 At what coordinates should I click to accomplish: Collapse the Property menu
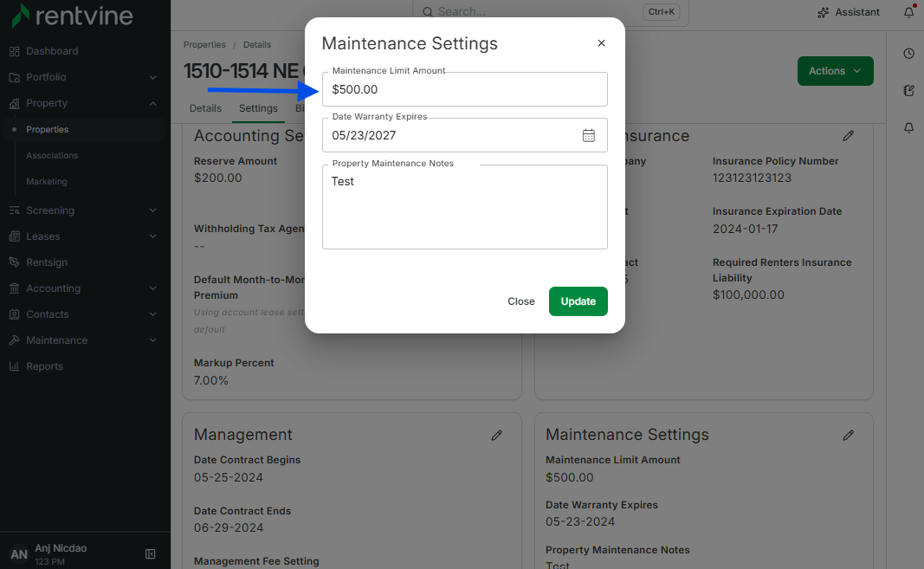pyautogui.click(x=82, y=103)
